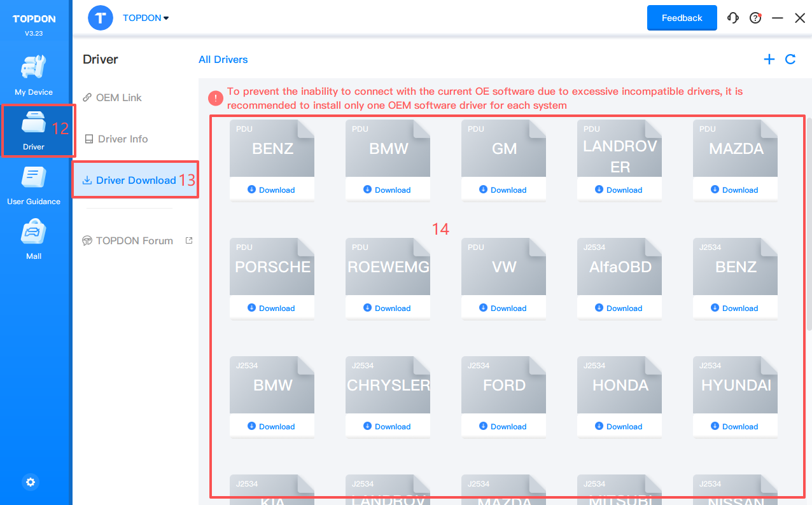The width and height of the screenshot is (812, 505).
Task: Click the All Drivers tab
Action: coord(223,59)
